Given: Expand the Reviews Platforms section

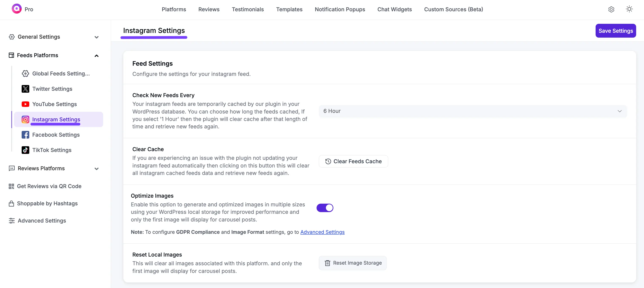Looking at the screenshot, I should click(x=97, y=169).
